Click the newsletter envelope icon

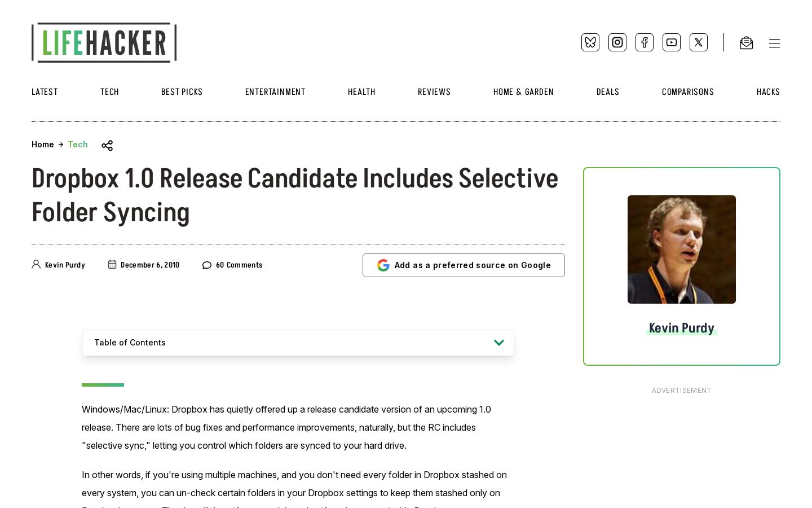[x=746, y=43]
